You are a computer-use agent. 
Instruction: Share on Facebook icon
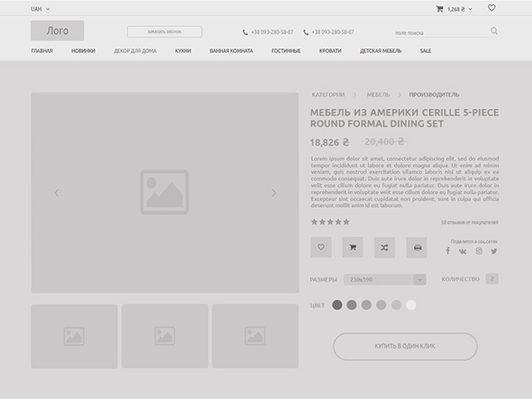coord(448,251)
